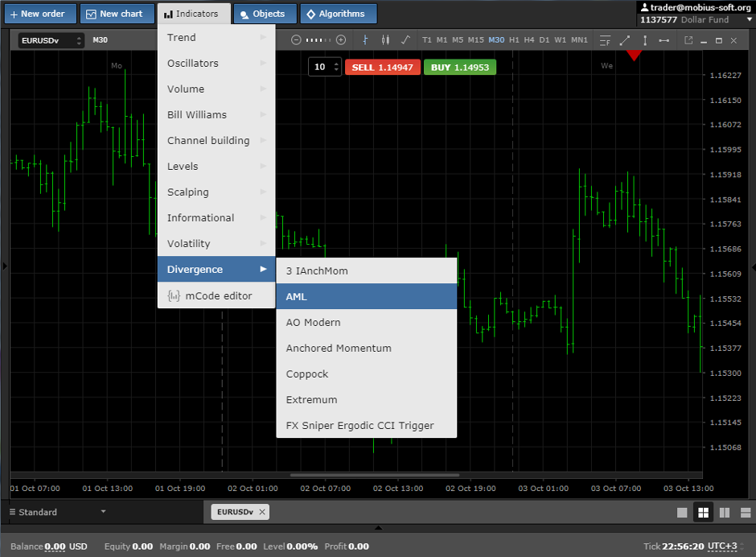Choose the AO Modern indicator

367,323
